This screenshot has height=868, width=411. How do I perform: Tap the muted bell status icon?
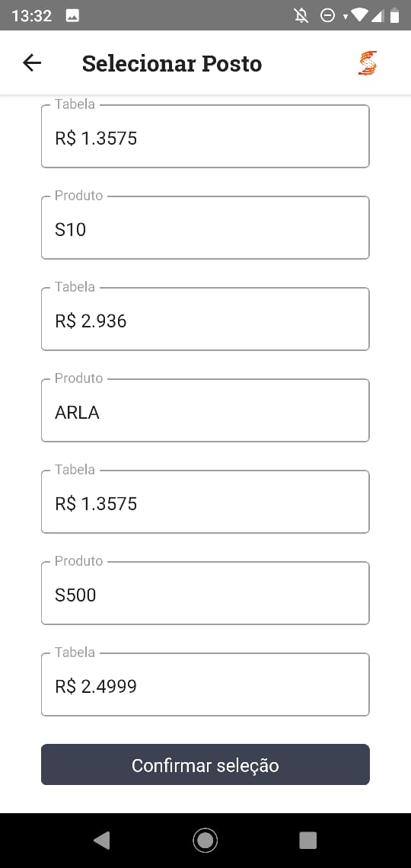pos(301,15)
